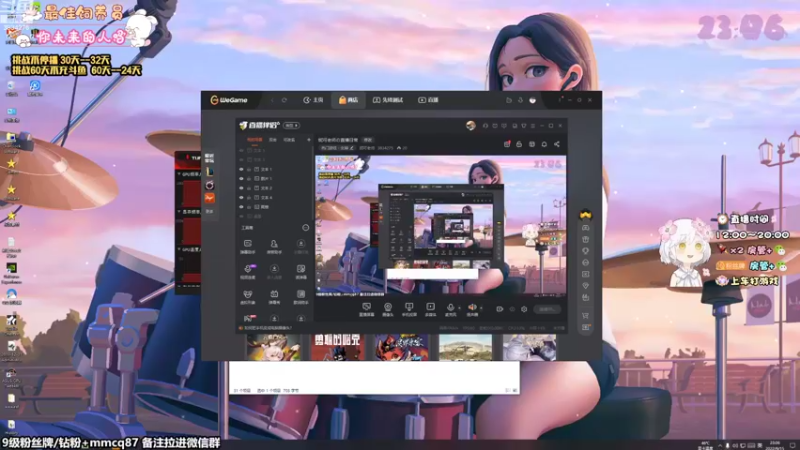Open the streamer avatar in 直播伴侣 header
The image size is (800, 450).
pyautogui.click(x=470, y=126)
